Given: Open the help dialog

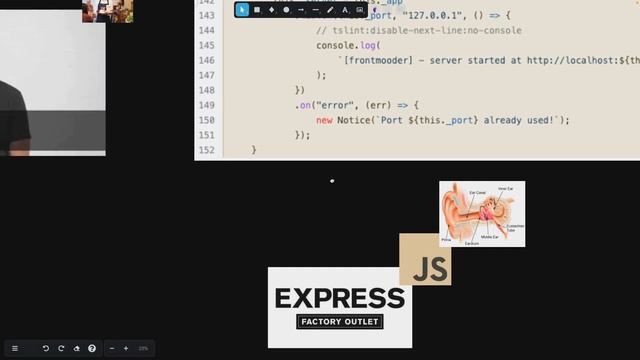Looking at the screenshot, I should (92, 349).
